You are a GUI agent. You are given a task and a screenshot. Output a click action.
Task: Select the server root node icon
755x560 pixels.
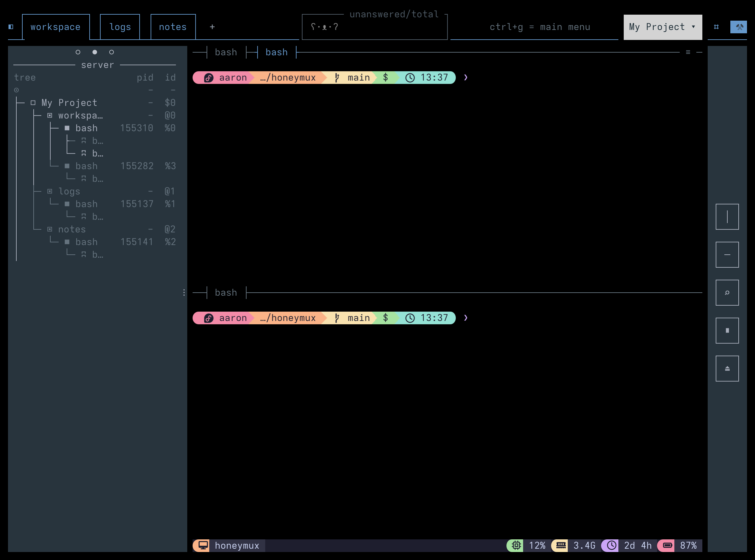[16, 90]
